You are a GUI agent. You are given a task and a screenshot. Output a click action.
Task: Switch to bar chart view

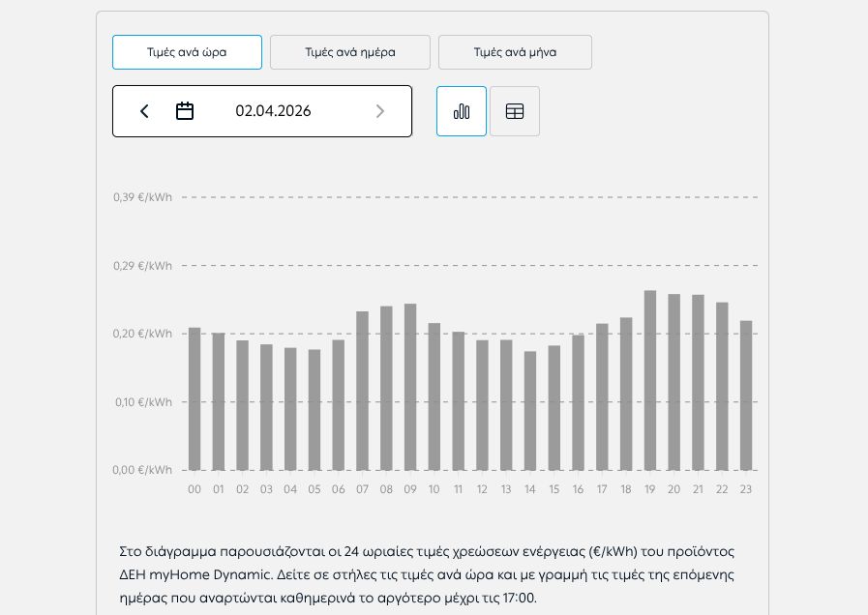(x=462, y=111)
